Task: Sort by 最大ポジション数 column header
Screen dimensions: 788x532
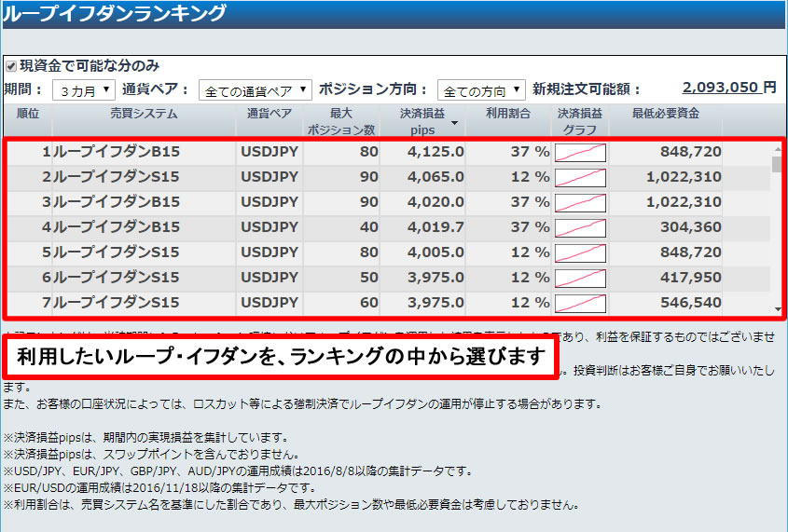Action: tap(341, 121)
